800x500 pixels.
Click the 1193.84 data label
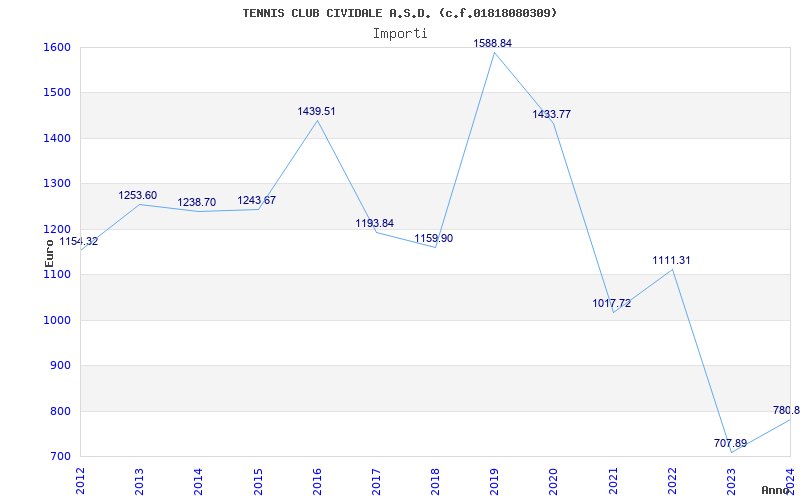coord(375,224)
